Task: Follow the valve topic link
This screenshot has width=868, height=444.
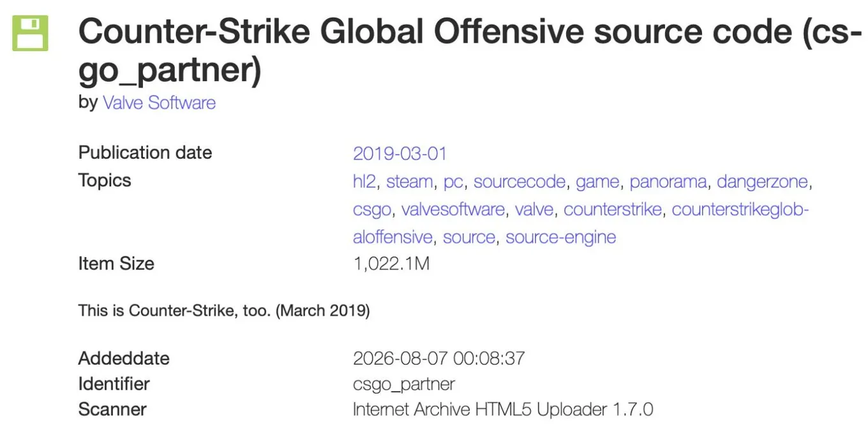Action: [534, 209]
